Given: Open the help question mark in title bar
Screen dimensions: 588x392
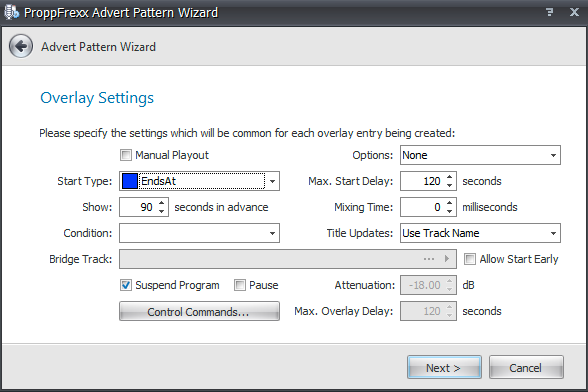Looking at the screenshot, I should click(x=549, y=12).
